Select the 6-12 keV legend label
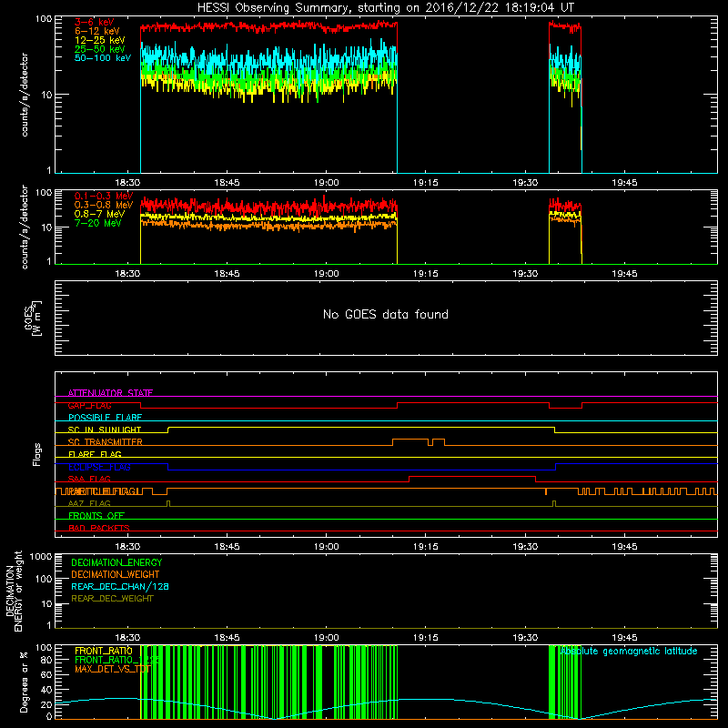This screenshot has height=728, width=728. click(97, 31)
